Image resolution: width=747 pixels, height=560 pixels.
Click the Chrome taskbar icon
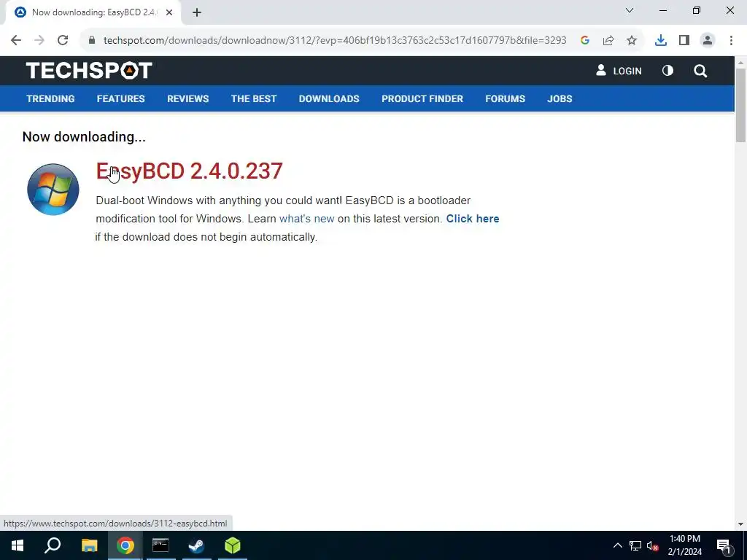[x=125, y=545]
